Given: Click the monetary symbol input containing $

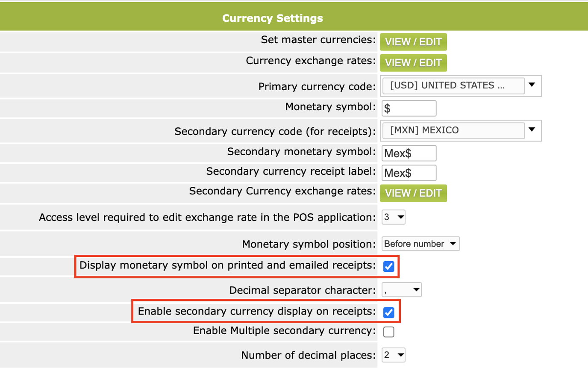Looking at the screenshot, I should [x=408, y=108].
